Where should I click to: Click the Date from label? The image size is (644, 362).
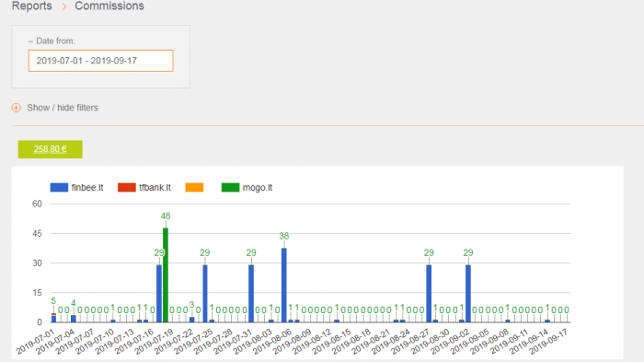tap(55, 41)
